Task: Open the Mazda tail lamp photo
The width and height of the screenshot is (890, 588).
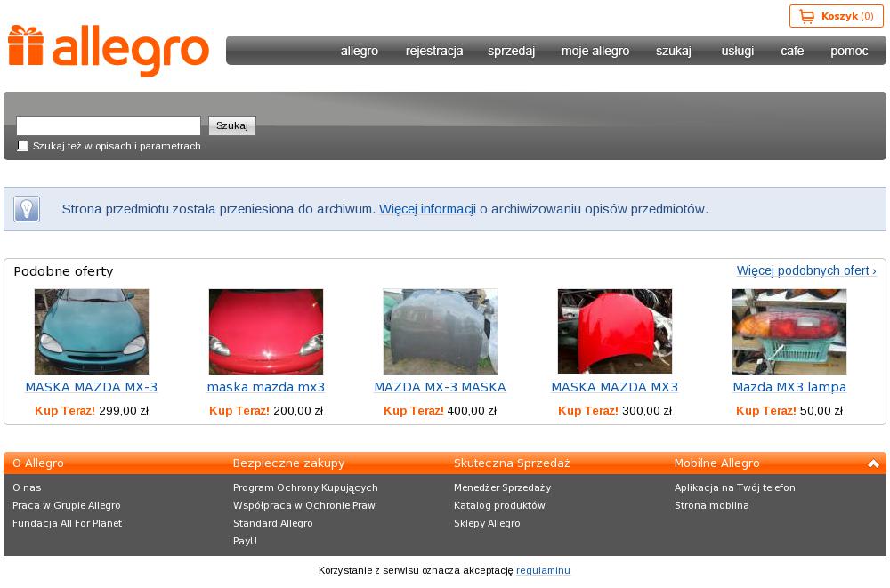Action: pos(789,332)
